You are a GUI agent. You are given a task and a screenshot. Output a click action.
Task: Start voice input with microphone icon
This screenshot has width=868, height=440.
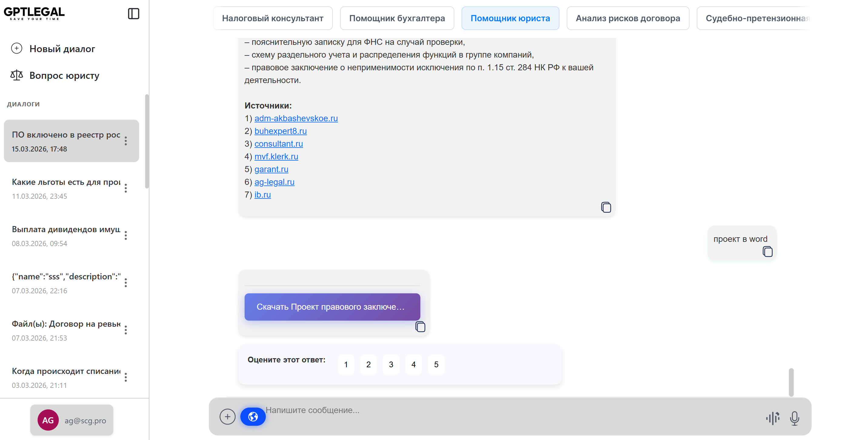click(794, 418)
